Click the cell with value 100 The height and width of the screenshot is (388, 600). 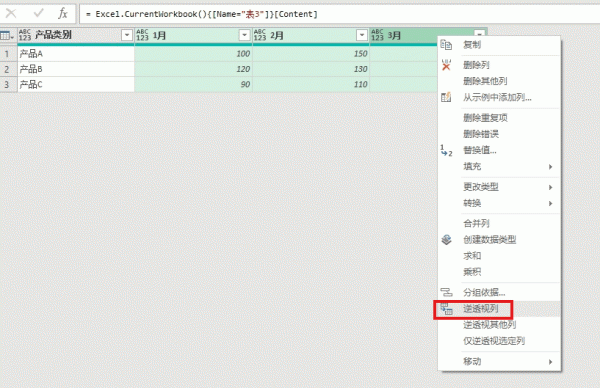[x=193, y=54]
